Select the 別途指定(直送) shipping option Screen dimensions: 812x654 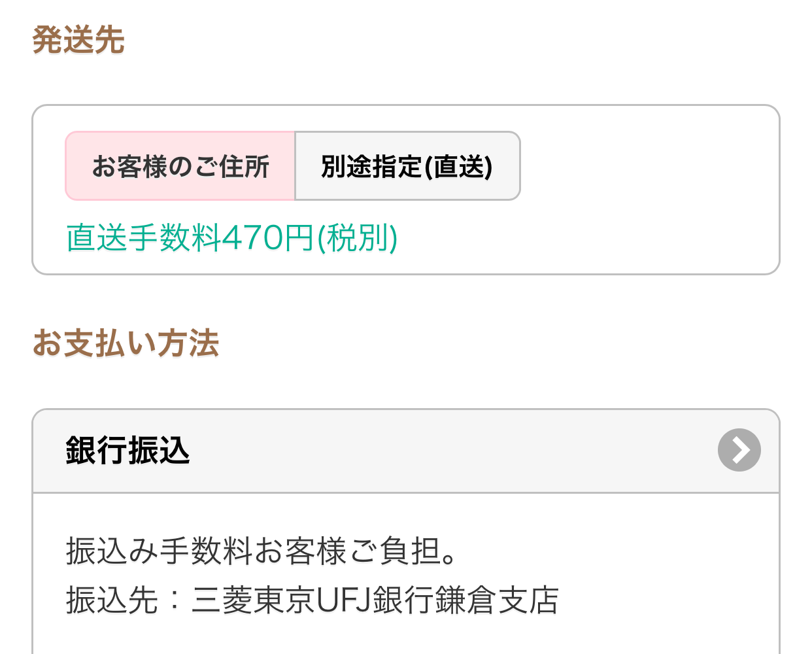click(407, 166)
